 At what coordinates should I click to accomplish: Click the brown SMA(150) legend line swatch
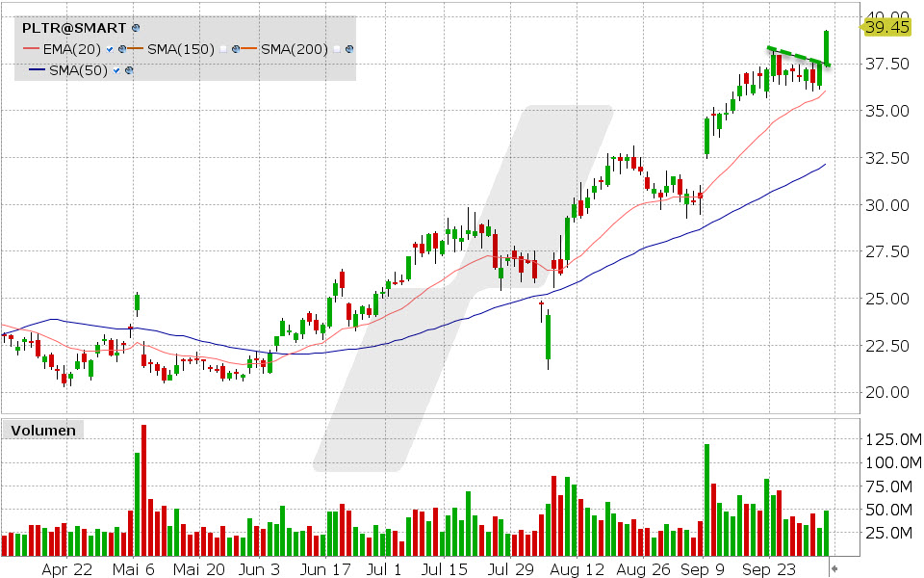(136, 49)
